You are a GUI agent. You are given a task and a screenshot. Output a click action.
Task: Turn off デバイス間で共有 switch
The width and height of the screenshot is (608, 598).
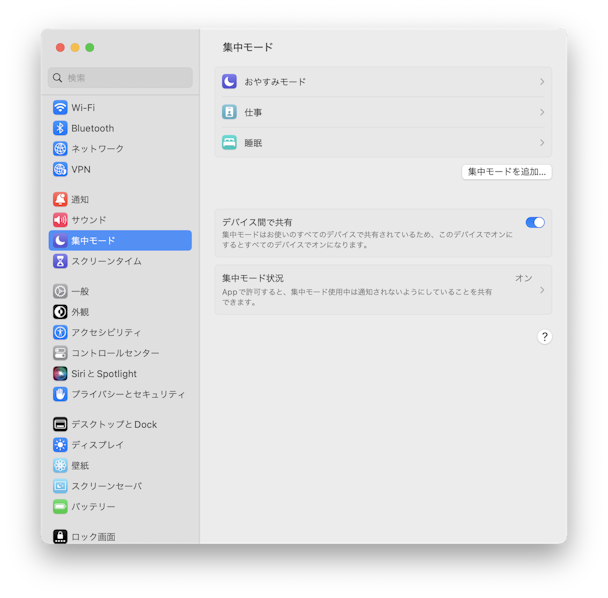(x=535, y=222)
